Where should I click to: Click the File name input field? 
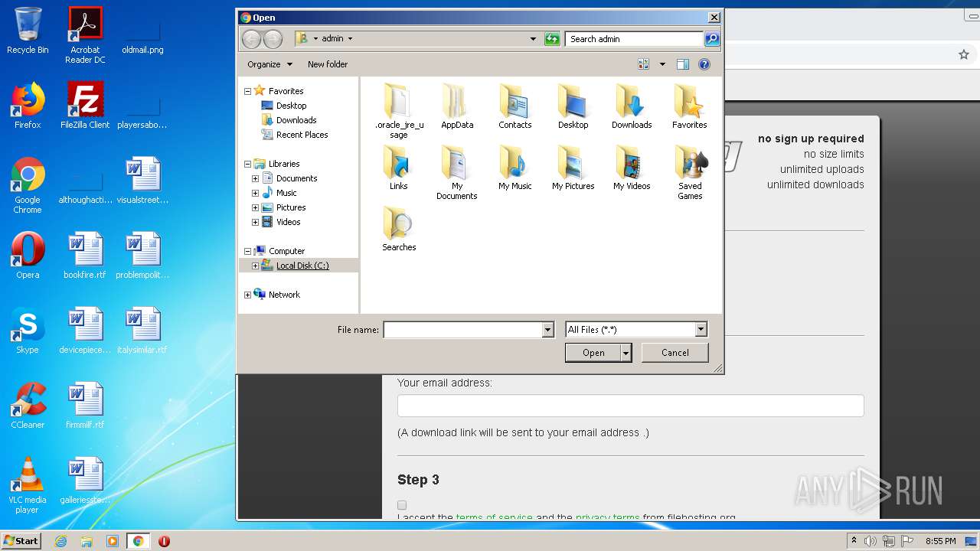pos(462,330)
